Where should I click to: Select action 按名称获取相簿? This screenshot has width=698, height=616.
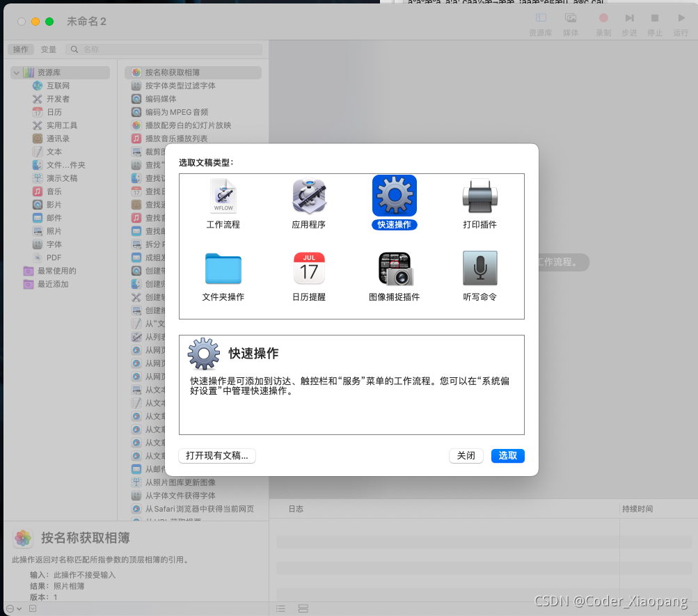coord(193,72)
